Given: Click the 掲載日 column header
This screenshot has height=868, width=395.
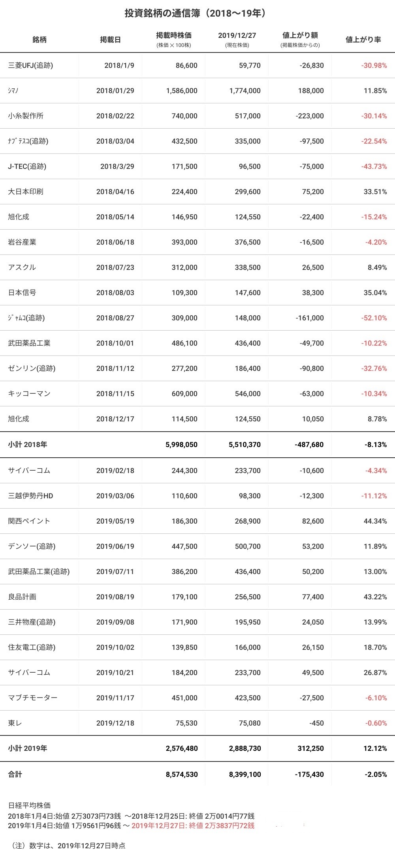Looking at the screenshot, I should click(110, 39).
